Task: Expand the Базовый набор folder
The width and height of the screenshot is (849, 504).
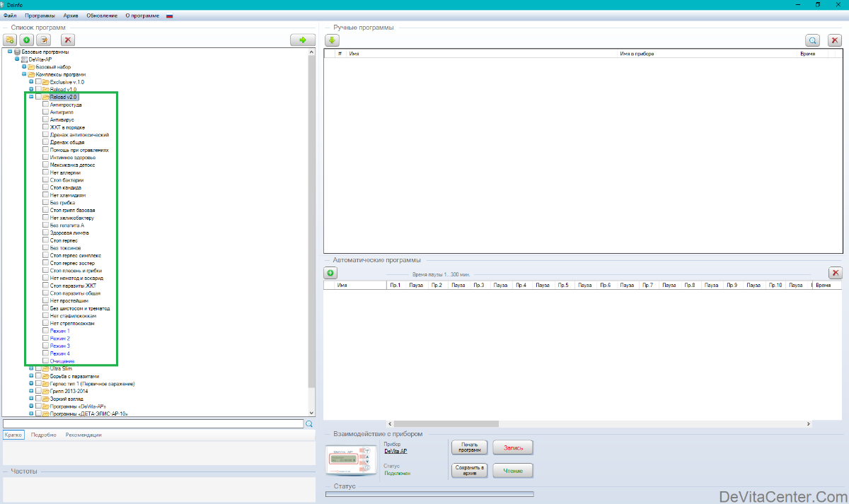Action: (x=23, y=67)
